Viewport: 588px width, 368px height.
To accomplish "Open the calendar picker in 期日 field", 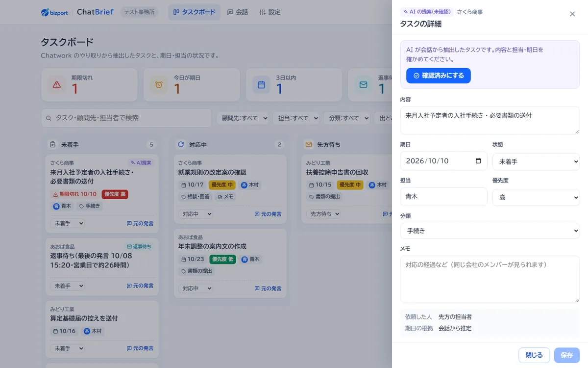I will [x=478, y=161].
